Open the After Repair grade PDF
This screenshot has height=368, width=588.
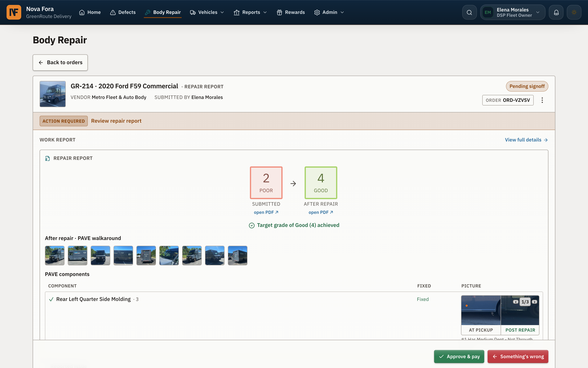coord(321,212)
